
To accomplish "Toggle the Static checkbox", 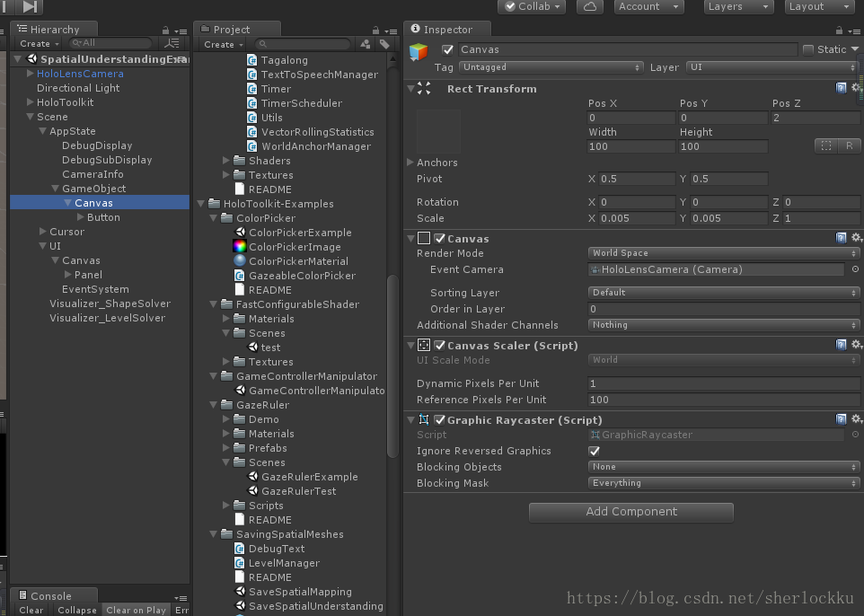I will pyautogui.click(x=808, y=49).
